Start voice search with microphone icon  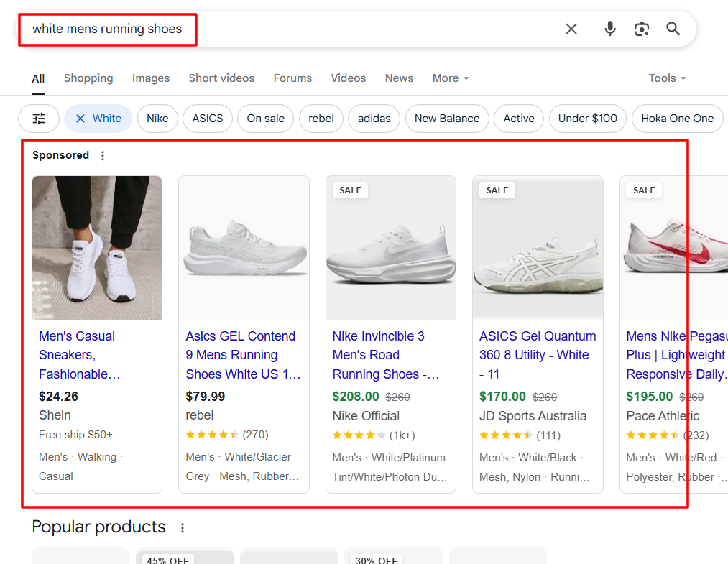pos(610,29)
